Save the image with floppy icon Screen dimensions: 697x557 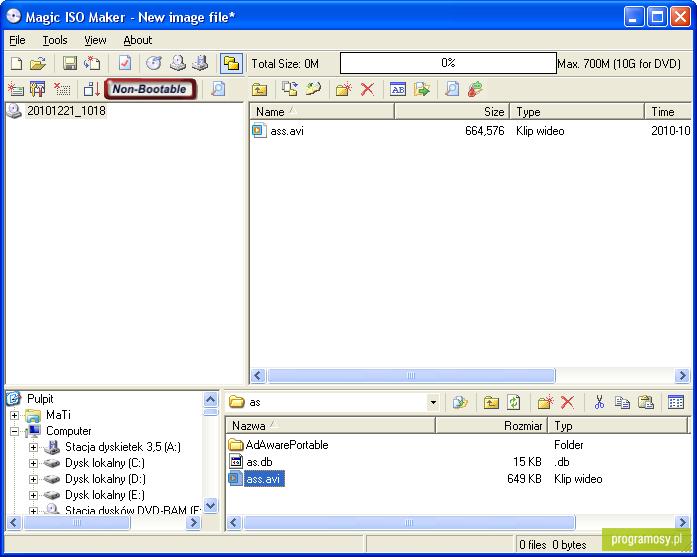tap(69, 64)
